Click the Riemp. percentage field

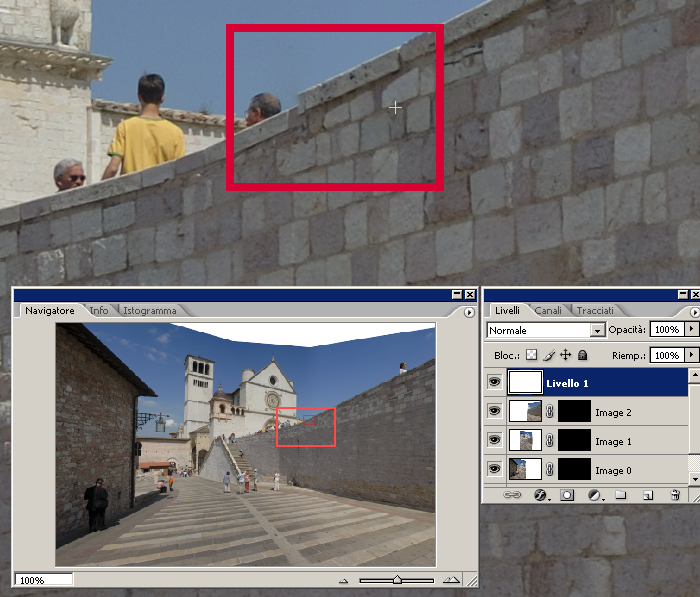click(x=667, y=355)
